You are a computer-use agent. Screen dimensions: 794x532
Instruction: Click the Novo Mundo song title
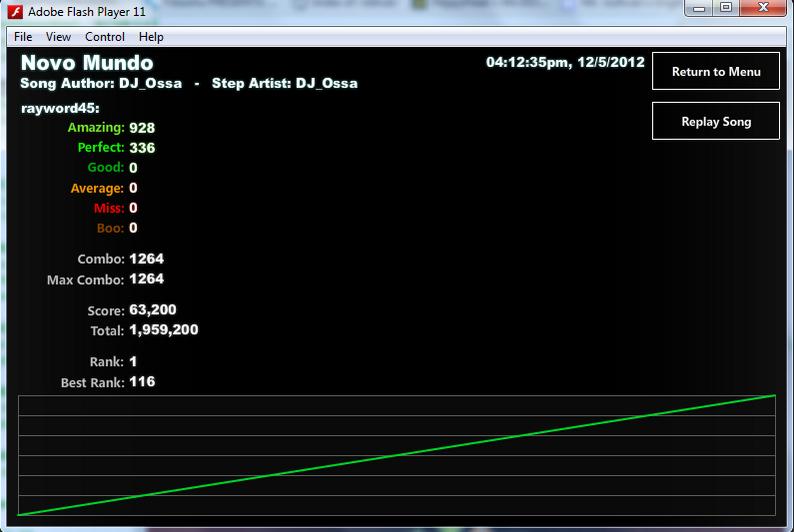coord(87,63)
